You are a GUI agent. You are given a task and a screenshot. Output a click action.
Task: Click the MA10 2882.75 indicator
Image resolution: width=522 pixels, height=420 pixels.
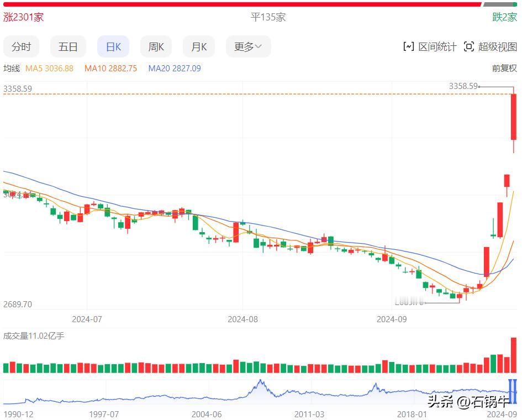pyautogui.click(x=110, y=69)
